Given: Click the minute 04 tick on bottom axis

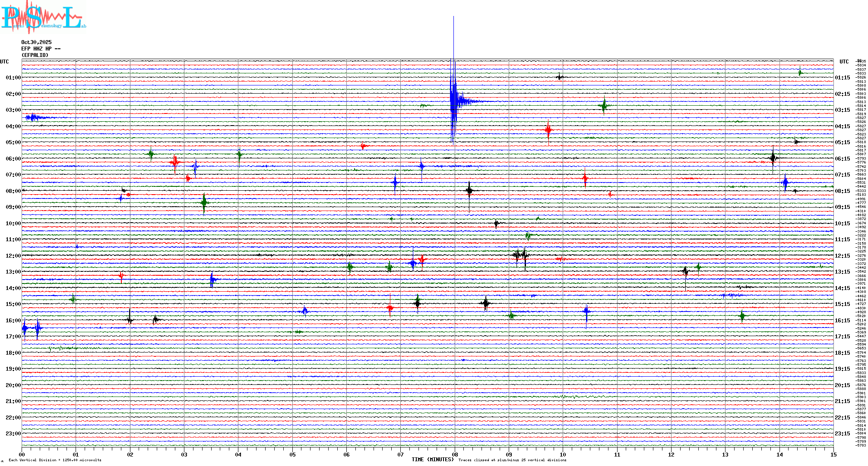Looking at the screenshot, I should (x=238, y=455).
